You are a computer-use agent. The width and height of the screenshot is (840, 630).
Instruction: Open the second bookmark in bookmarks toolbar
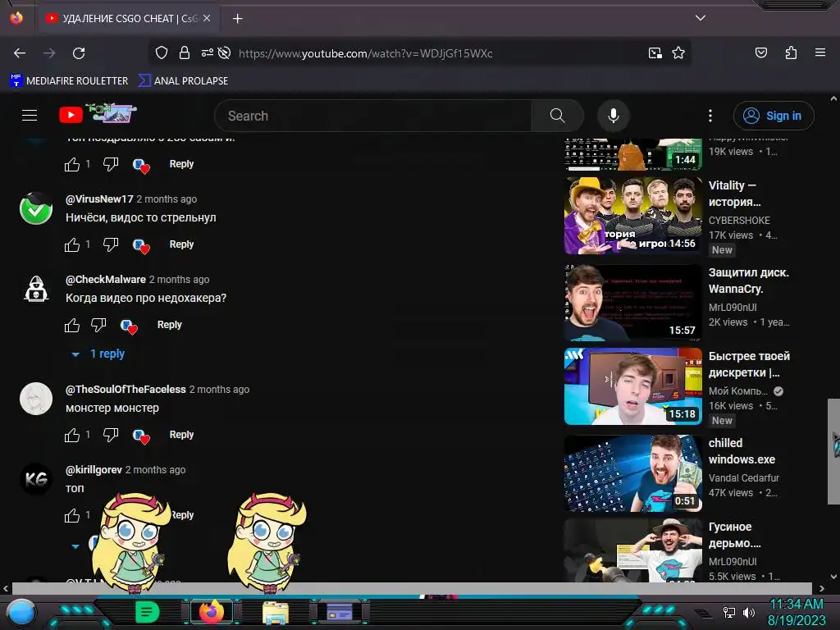coord(183,80)
